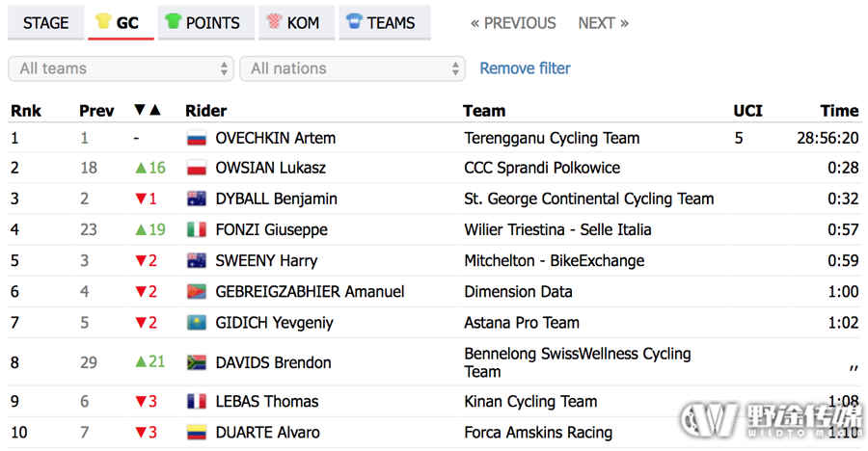Click the yellow jersey GC icon

103,21
